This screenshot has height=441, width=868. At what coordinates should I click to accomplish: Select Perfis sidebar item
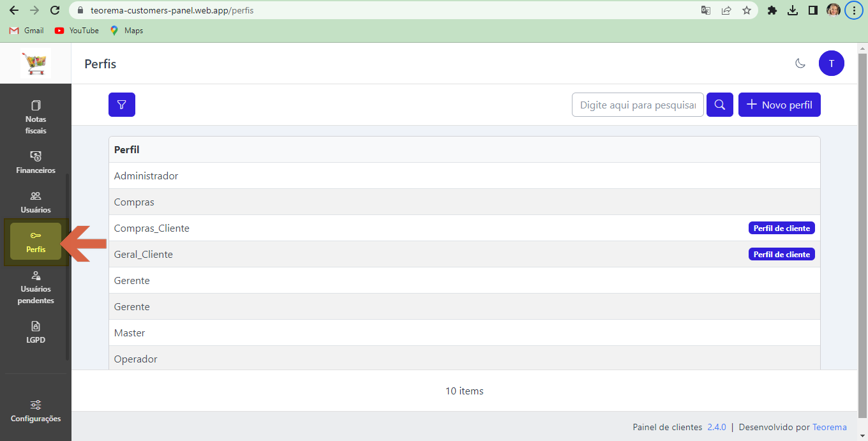click(x=36, y=242)
